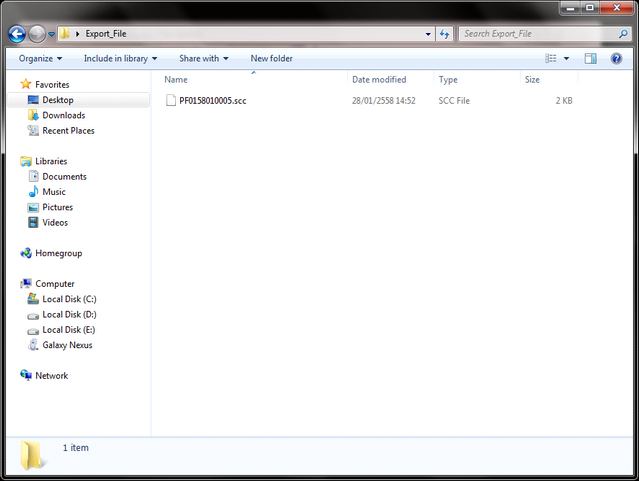Click the 2 KB size cell
Image resolution: width=639 pixels, height=481 pixels.
click(564, 101)
